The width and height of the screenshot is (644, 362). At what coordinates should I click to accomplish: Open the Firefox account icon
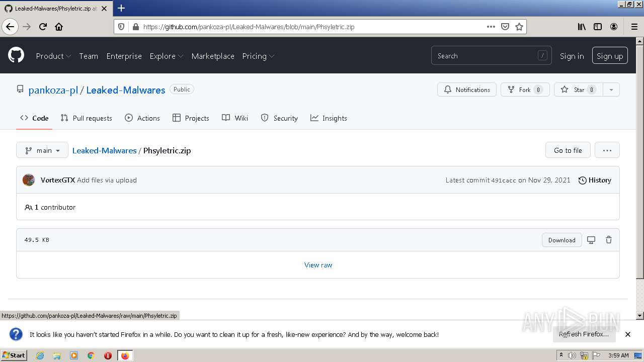tap(614, 27)
